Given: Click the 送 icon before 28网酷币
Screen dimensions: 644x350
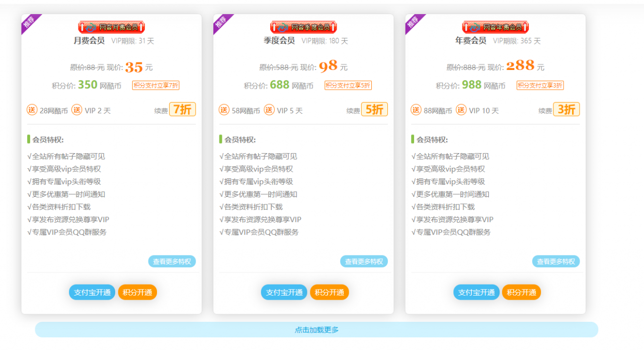Looking at the screenshot, I should (x=32, y=109).
